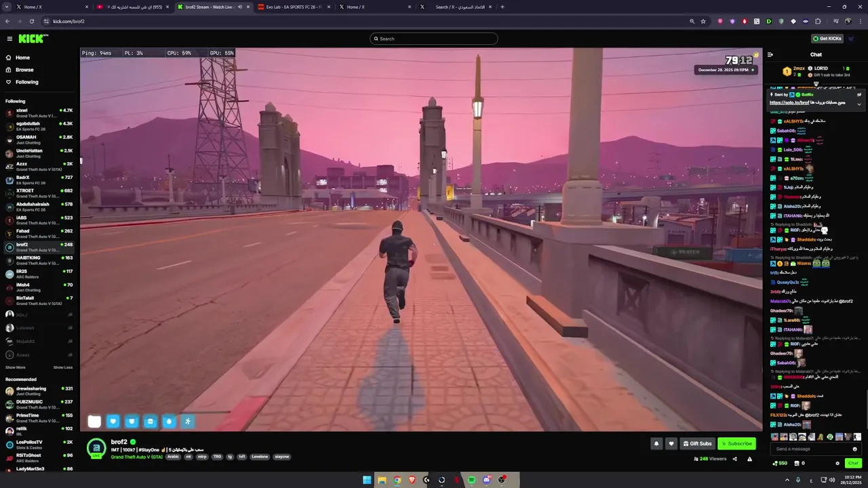Follow the channel with the heart icon
Image resolution: width=868 pixels, height=488 pixels.
pos(671,444)
